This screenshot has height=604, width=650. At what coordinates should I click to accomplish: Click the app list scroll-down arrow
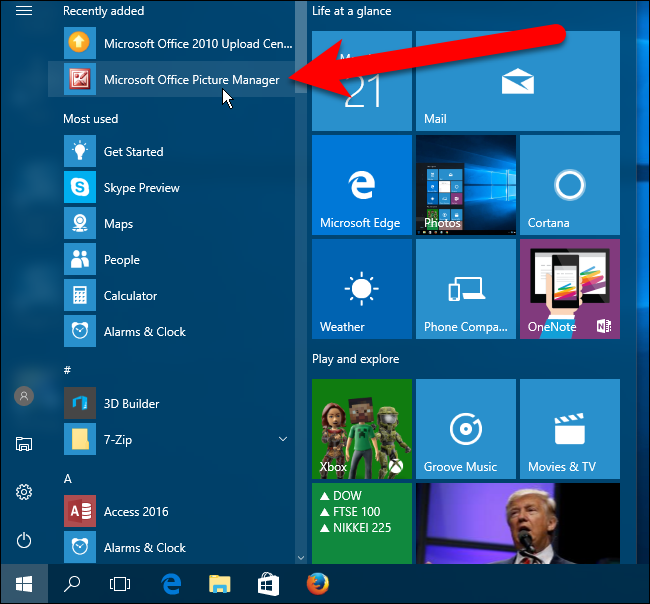click(x=301, y=558)
